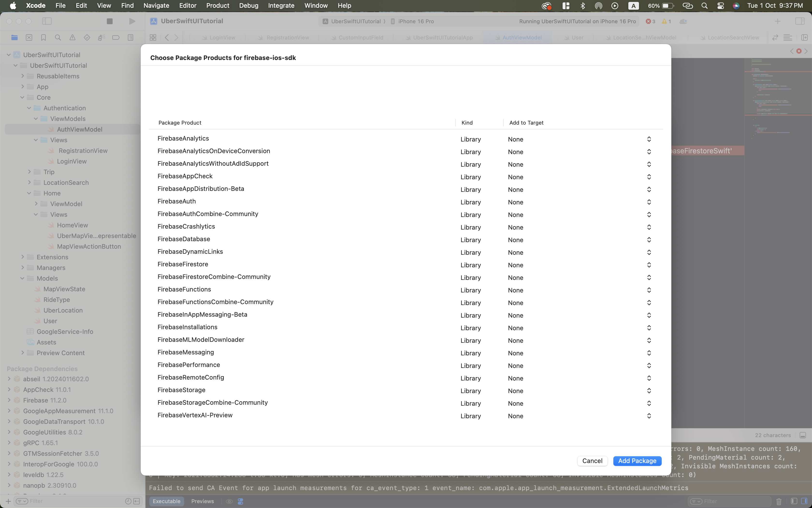
Task: Click the add plus toolbar icon
Action: tap(777, 21)
